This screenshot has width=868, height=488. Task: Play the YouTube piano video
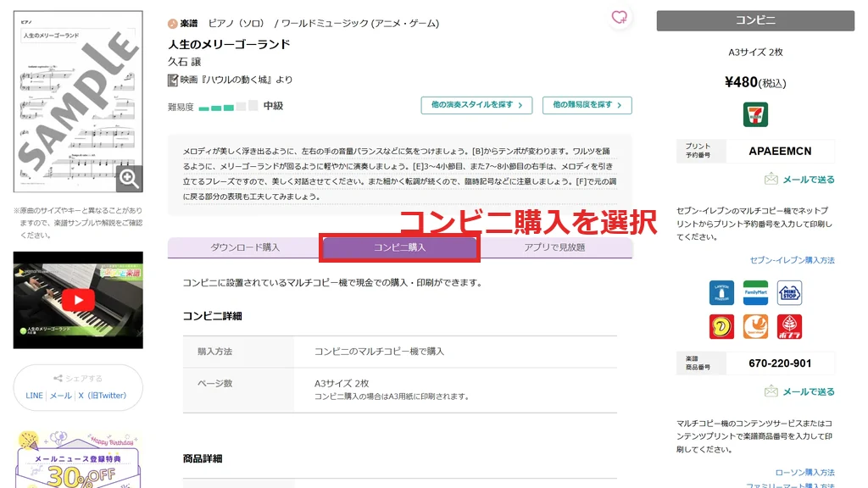(x=78, y=300)
